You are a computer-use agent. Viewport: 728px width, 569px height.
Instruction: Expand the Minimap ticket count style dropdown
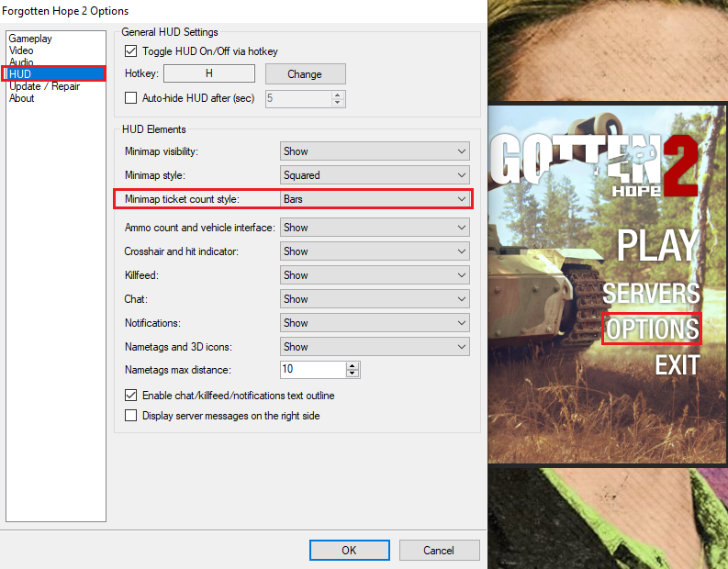(375, 199)
